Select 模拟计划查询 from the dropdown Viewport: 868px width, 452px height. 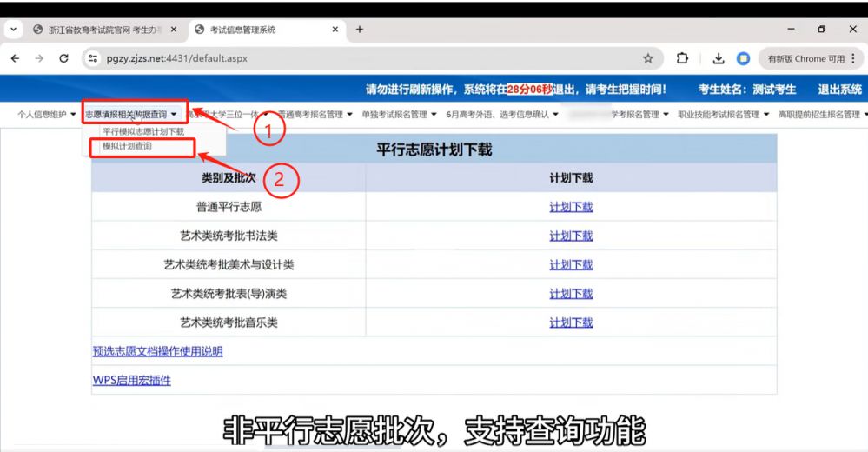pyautogui.click(x=127, y=146)
